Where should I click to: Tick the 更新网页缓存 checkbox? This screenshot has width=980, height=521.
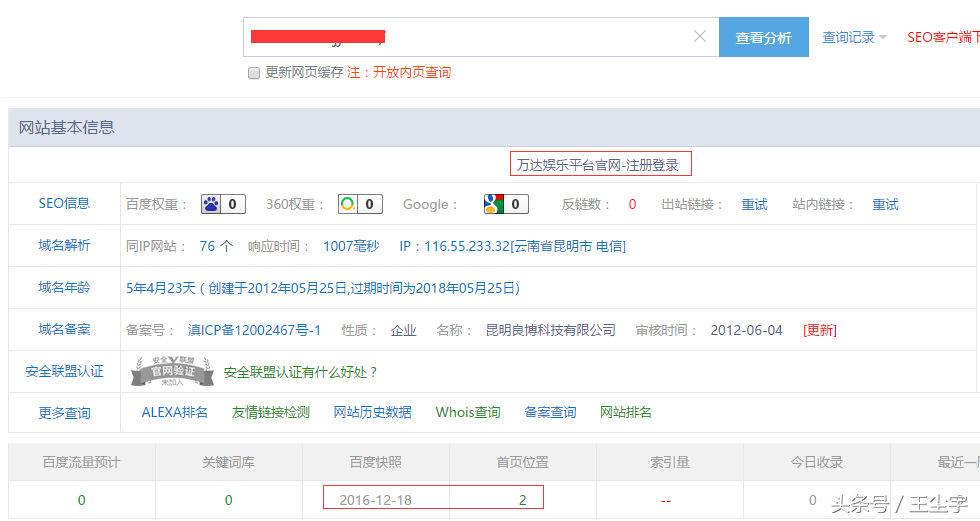point(254,73)
